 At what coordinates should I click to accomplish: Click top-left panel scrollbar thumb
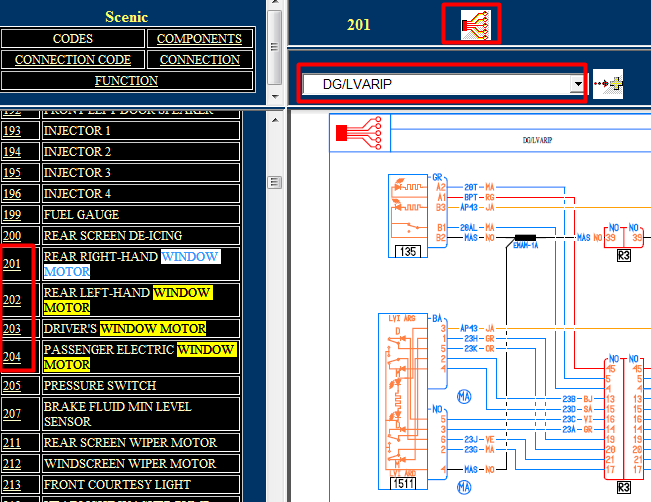[x=274, y=47]
